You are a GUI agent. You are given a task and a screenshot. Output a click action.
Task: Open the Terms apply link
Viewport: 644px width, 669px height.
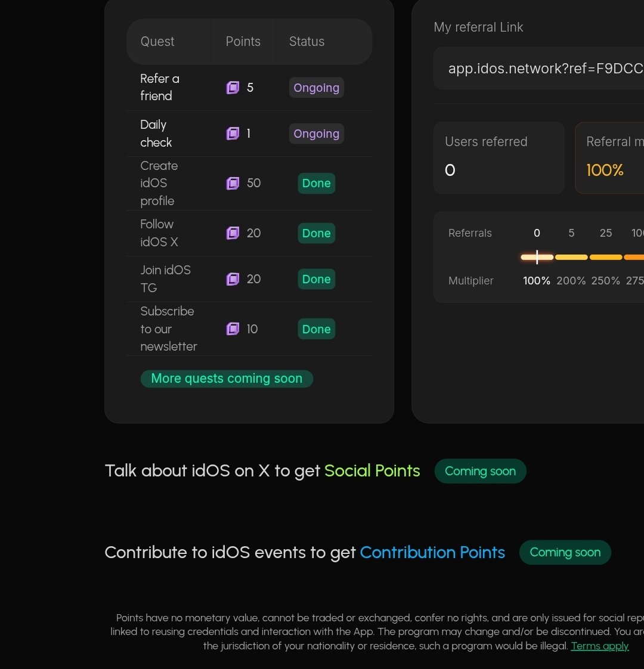(x=600, y=646)
